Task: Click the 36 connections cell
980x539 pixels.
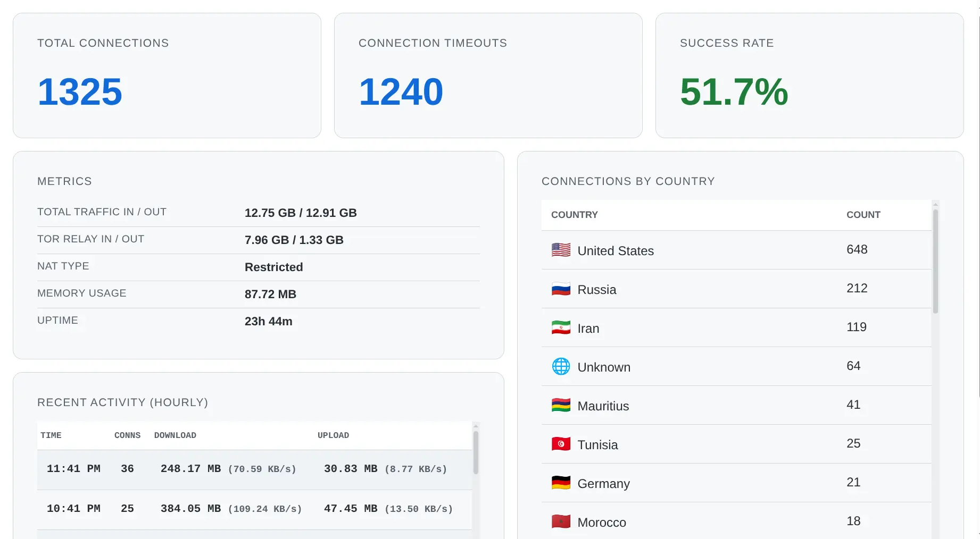Action: [x=127, y=469]
